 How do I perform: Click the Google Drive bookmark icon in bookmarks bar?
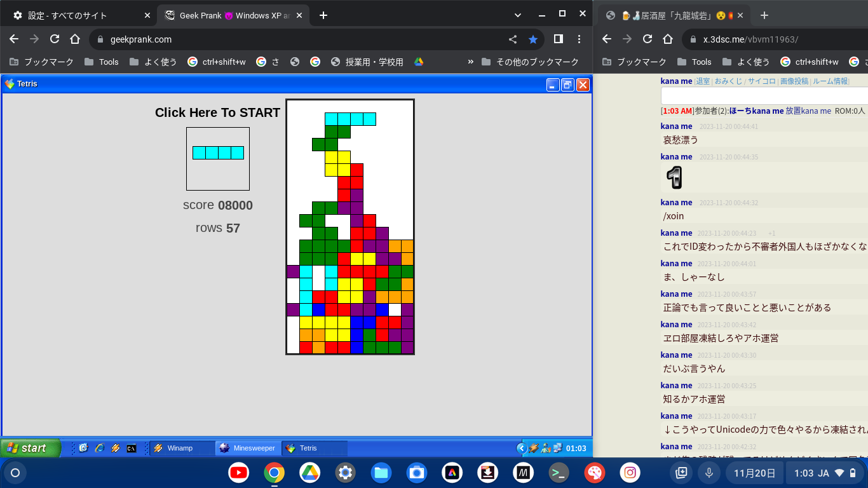tap(419, 62)
